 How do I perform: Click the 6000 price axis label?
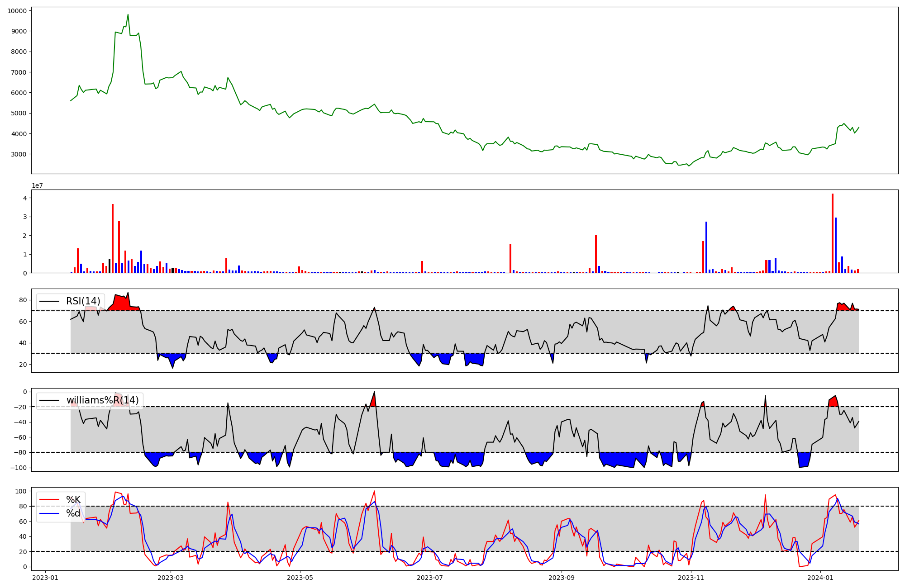19,93
